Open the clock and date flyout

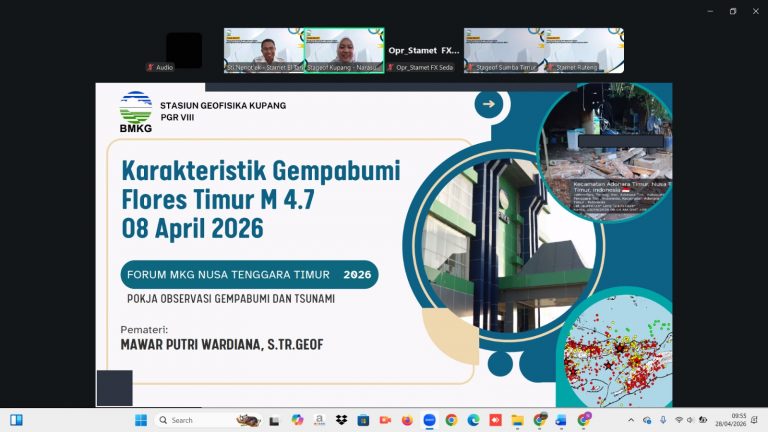coord(731,420)
